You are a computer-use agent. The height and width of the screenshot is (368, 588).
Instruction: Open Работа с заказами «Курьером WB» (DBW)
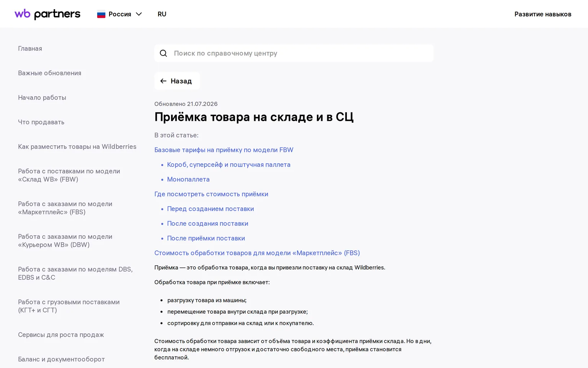tap(65, 241)
